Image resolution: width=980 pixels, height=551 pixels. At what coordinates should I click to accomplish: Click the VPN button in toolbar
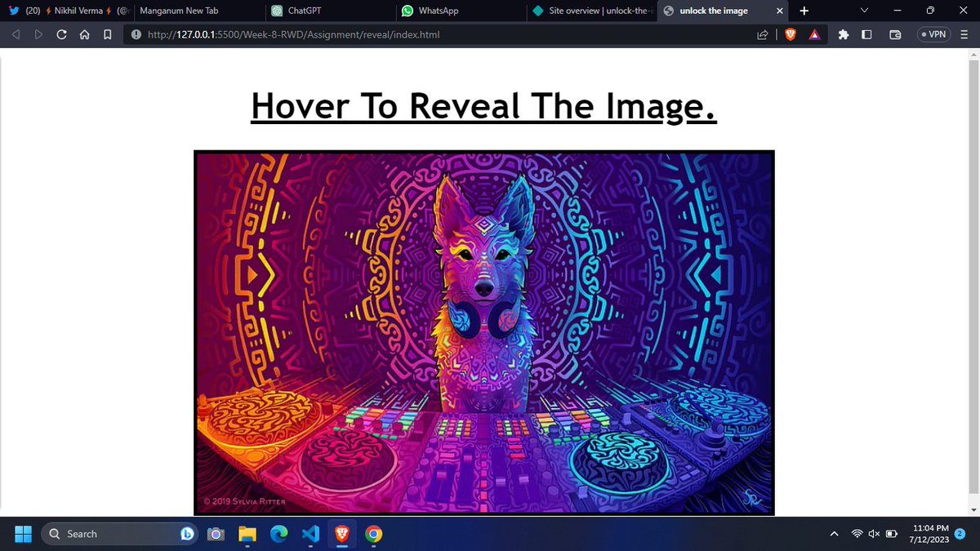(933, 35)
